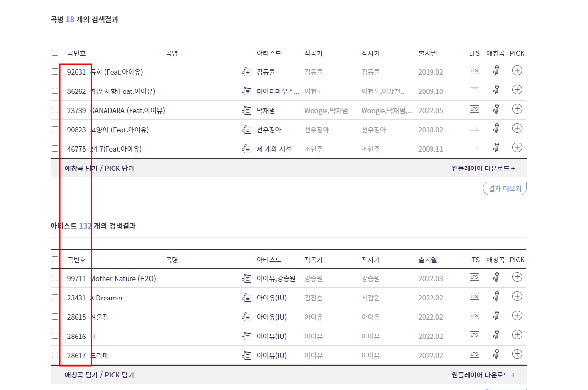Viewport: 588px width, 390px height.
Task: Check the box for song 86262
Action: (55, 91)
